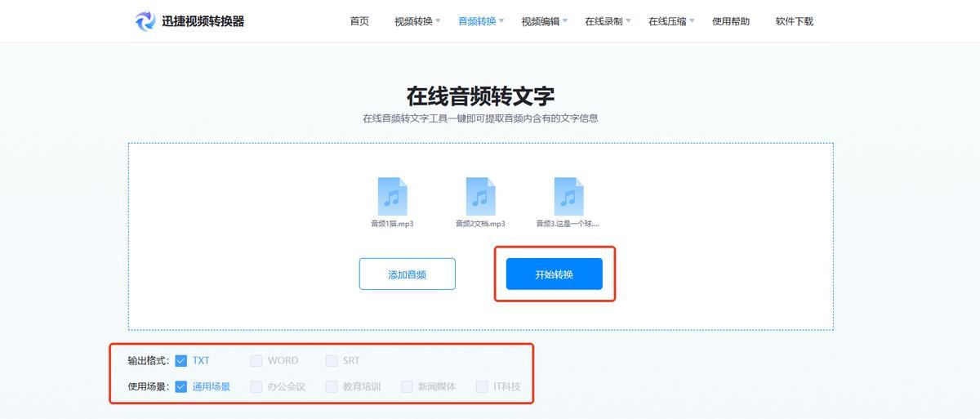The width and height of the screenshot is (980, 419).
Task: Select the 音频1猫.mp3 file icon
Action: pyautogui.click(x=392, y=197)
